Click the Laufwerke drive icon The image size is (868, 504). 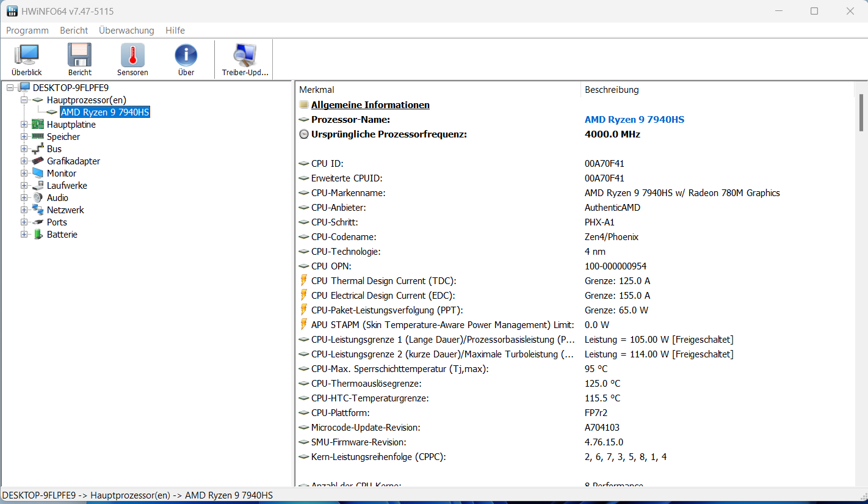(38, 185)
